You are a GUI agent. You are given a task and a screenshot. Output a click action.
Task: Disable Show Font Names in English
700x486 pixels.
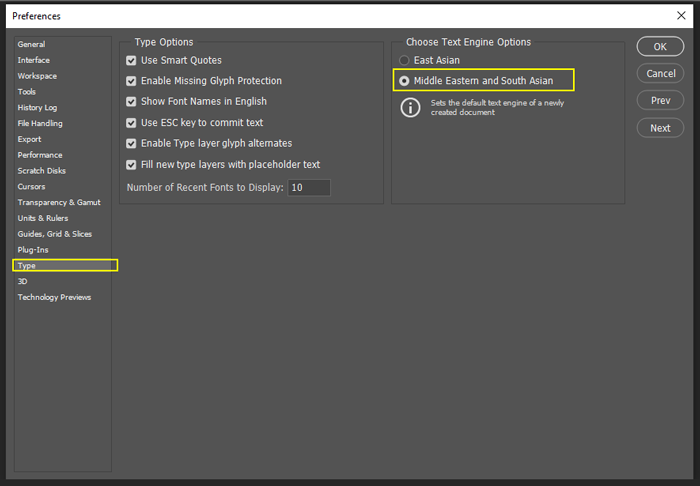[131, 102]
